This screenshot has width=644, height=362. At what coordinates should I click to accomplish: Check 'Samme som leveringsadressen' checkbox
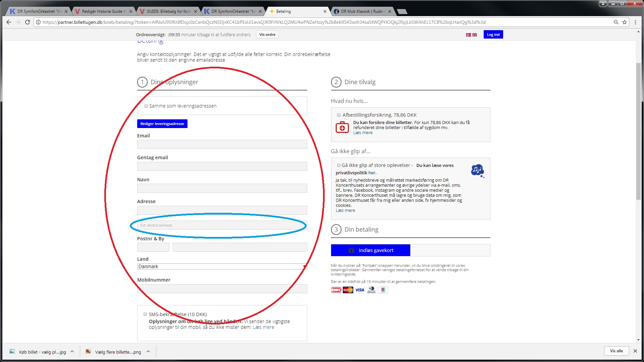(146, 106)
